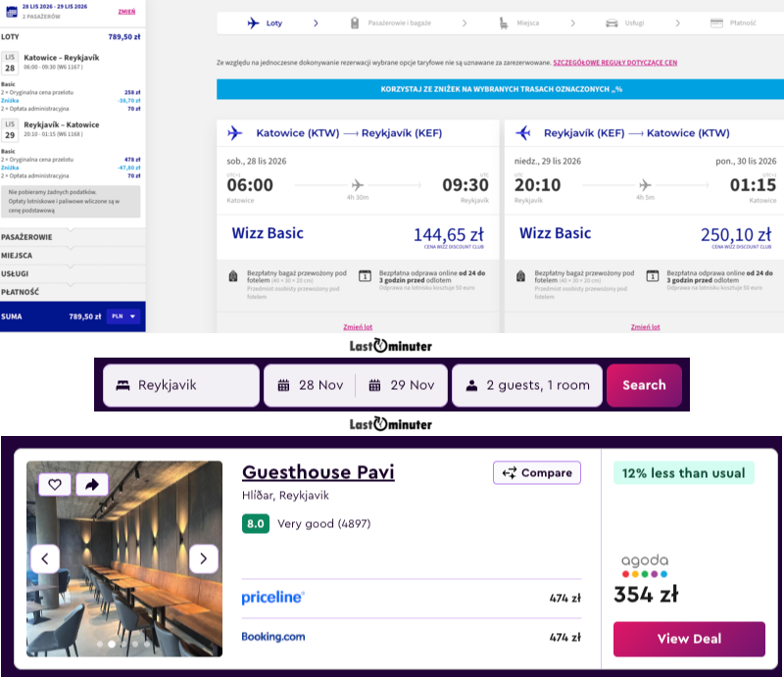This screenshot has width=784, height=677.
Task: Click the blue discounts banner
Action: point(500,89)
